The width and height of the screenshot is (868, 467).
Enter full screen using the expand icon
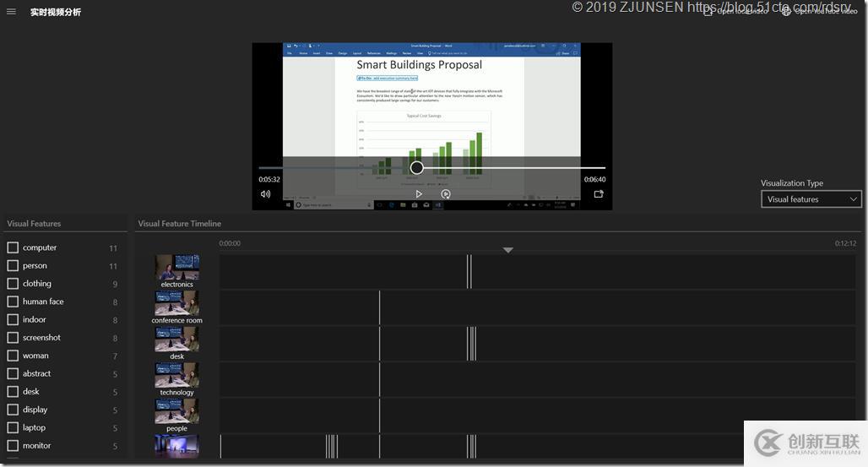coord(599,194)
